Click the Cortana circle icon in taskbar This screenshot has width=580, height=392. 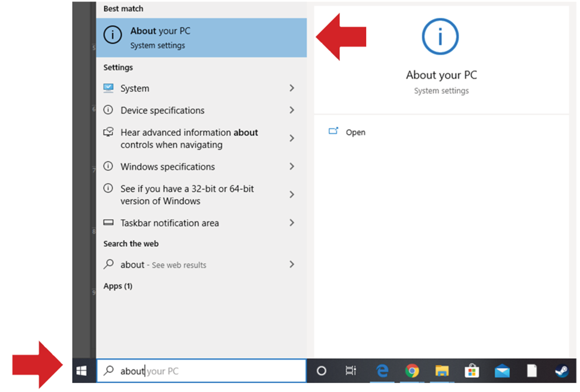322,371
